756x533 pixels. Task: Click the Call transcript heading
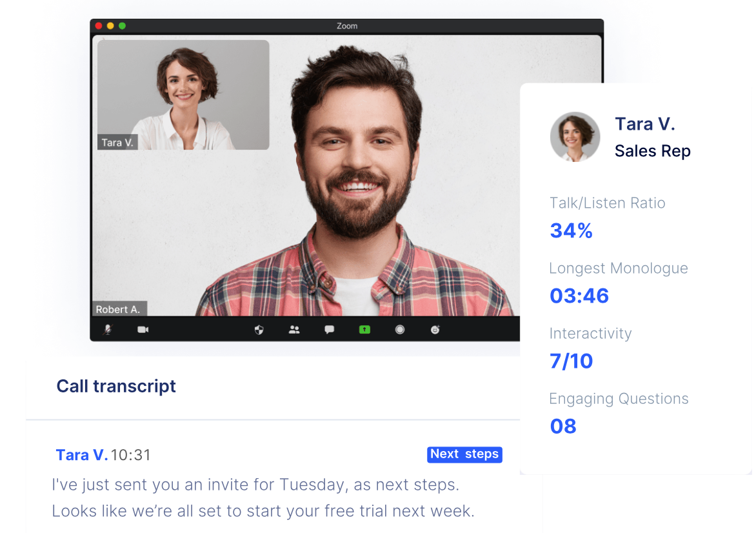coord(116,387)
